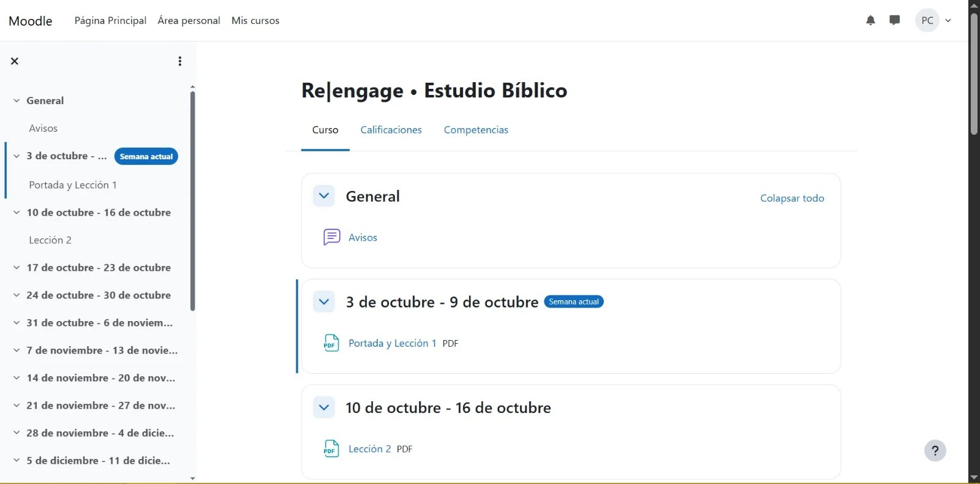Collapse the General section in main content
Image resolution: width=980 pixels, height=484 pixels.
click(x=324, y=196)
